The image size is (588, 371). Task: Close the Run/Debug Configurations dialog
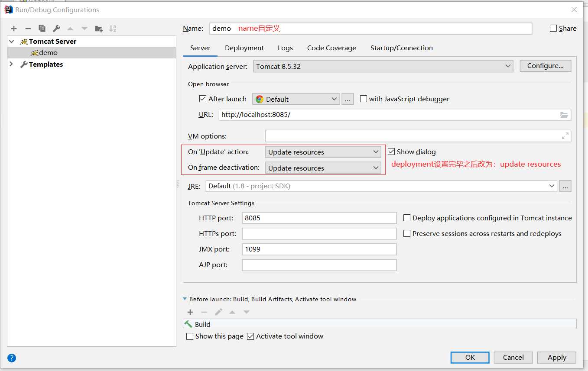click(574, 10)
